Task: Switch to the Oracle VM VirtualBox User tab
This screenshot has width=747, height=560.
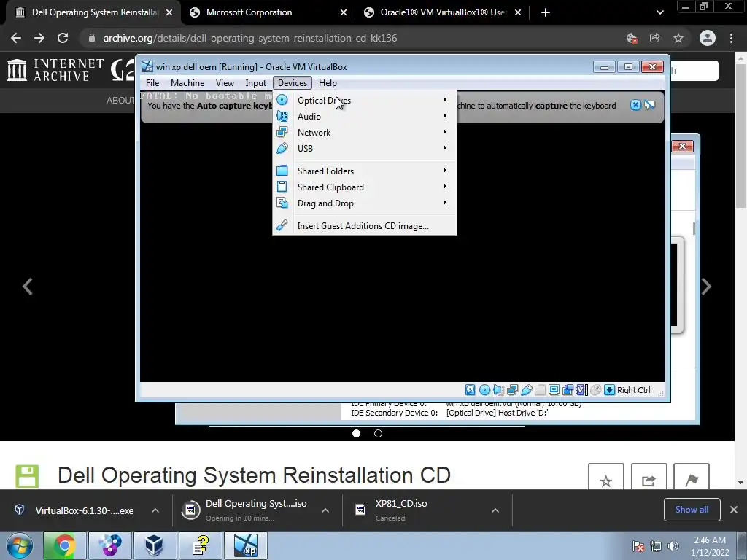Action: point(441,12)
